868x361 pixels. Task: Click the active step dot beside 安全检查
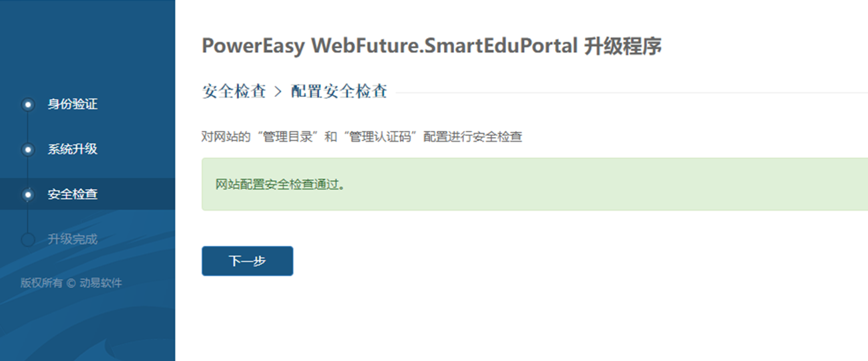27,195
